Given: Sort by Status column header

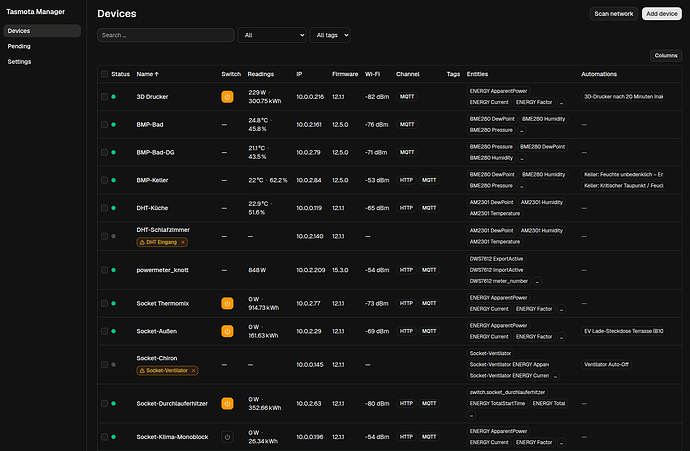Looking at the screenshot, I should point(120,74).
